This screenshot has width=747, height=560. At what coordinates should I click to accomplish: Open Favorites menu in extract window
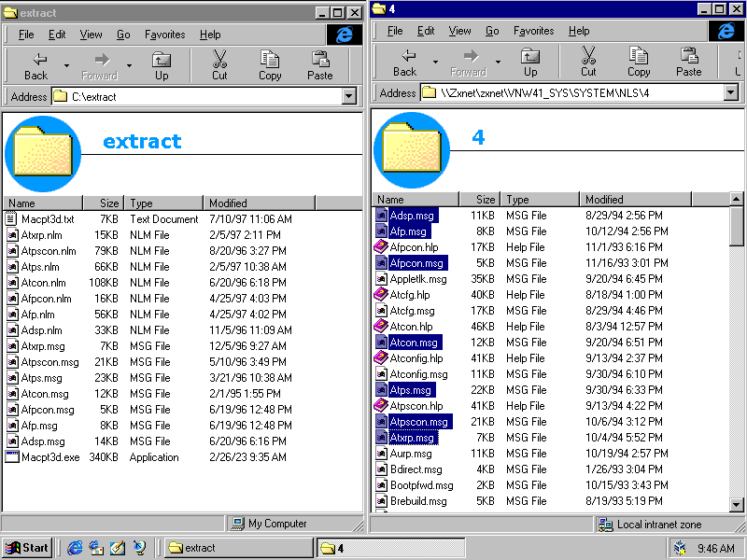(165, 35)
